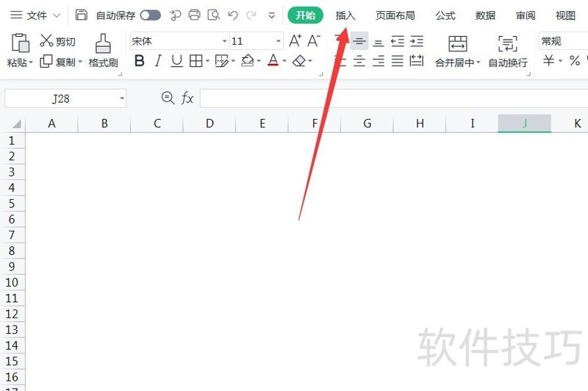Expand quick access toolbar customization arrow
Image resolution: width=588 pixels, height=391 pixels.
271,15
